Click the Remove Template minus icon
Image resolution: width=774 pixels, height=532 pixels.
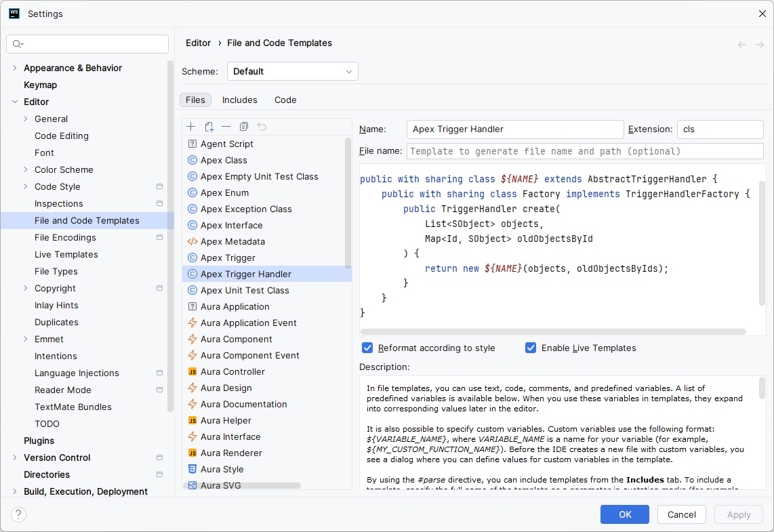tap(226, 127)
